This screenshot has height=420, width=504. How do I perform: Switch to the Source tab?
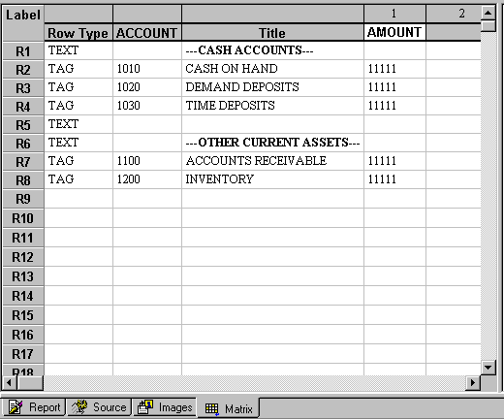(x=99, y=407)
